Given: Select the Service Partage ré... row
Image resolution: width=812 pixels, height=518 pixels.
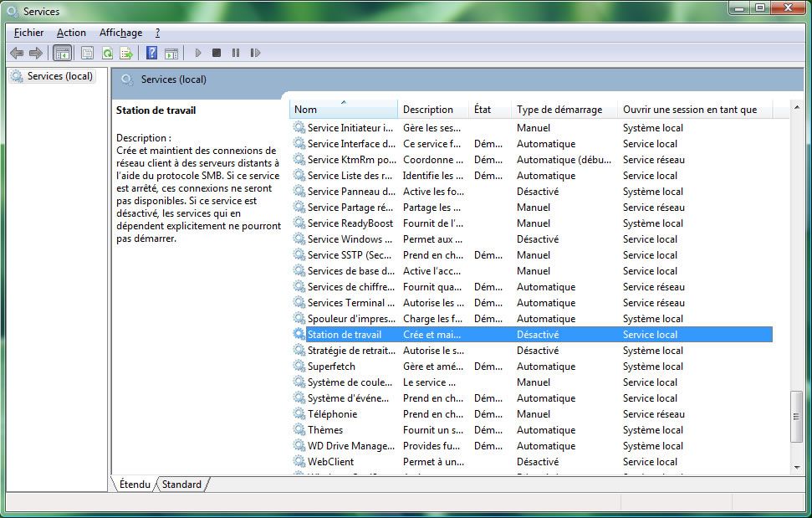Looking at the screenshot, I should tap(531, 208).
